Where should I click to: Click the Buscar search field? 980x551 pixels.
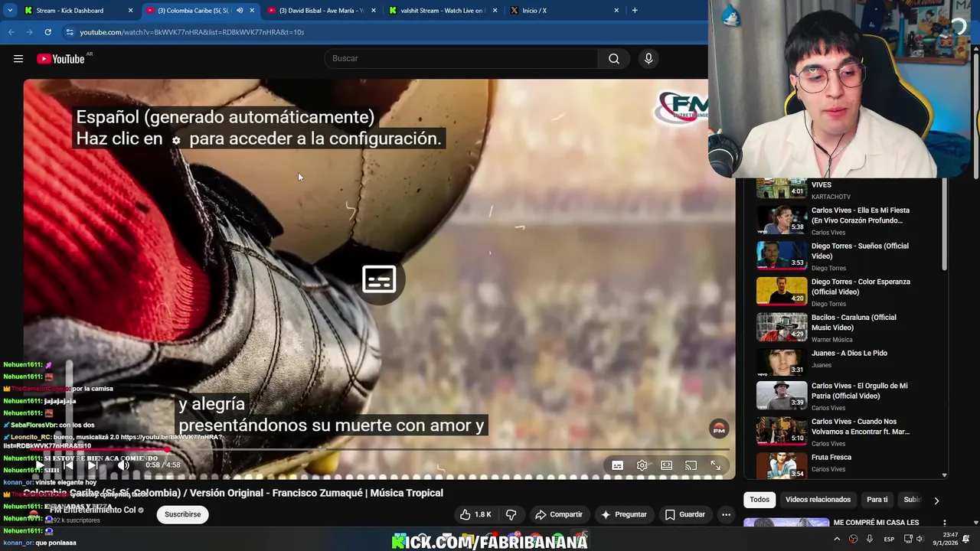pyautogui.click(x=462, y=59)
